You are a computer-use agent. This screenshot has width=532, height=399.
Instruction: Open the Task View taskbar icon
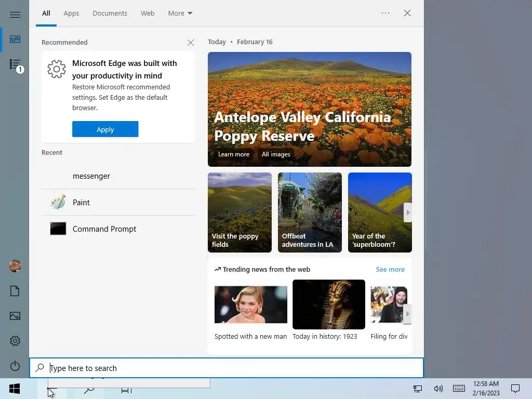click(126, 390)
